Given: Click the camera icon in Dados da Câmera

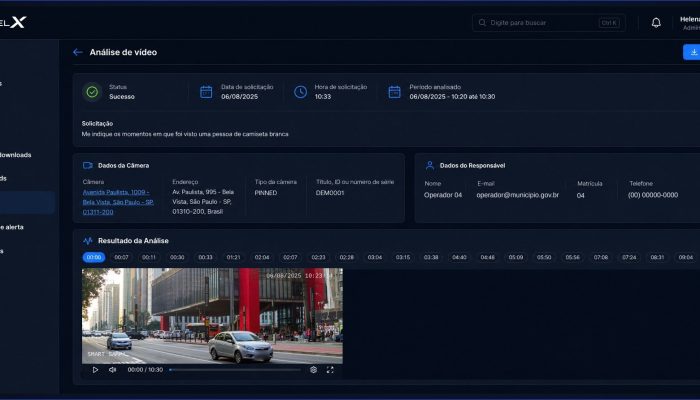Looking at the screenshot, I should 88,166.
